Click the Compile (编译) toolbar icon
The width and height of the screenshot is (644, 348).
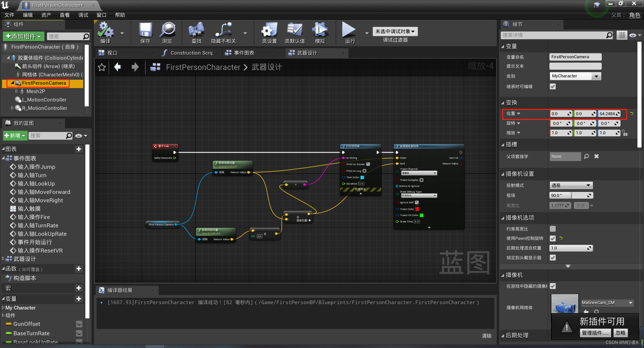pos(106,30)
